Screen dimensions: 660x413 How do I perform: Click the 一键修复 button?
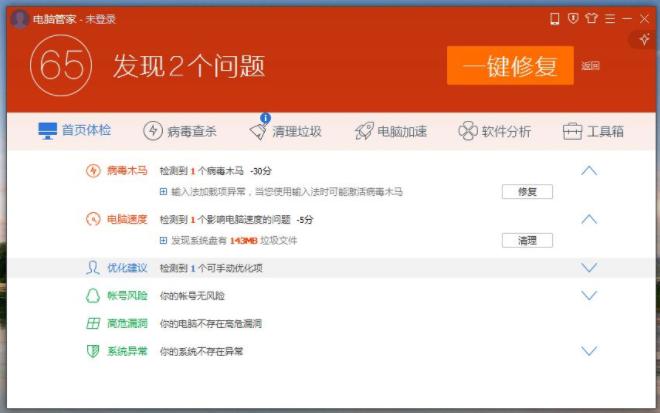510,66
